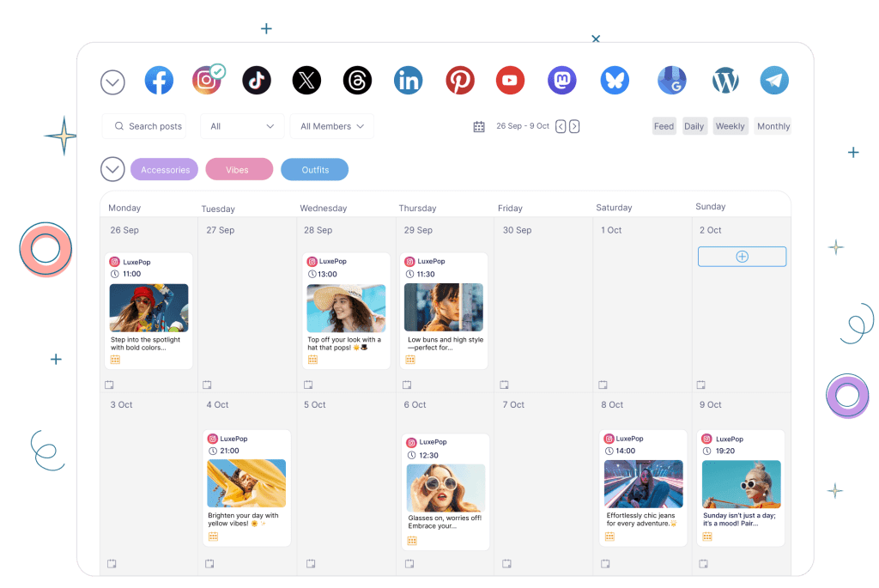The width and height of the screenshot is (879, 588).
Task: Click the orange grid icon on 28 Sep post
Action: pyautogui.click(x=312, y=360)
